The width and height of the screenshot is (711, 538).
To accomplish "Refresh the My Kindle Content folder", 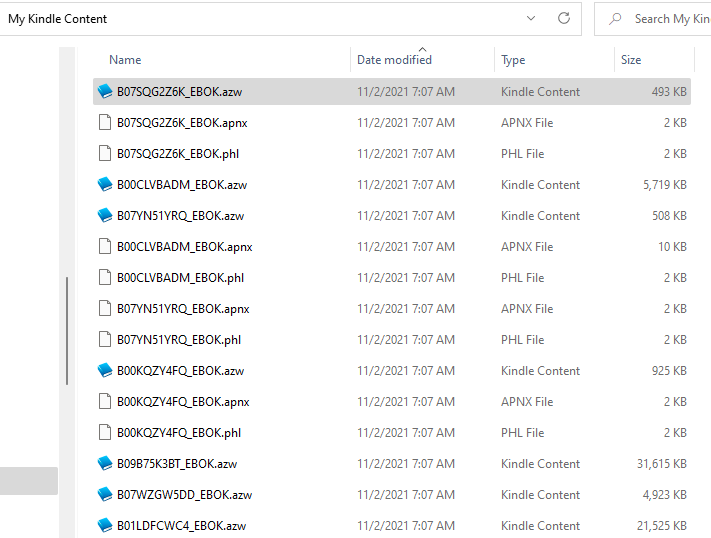I will [564, 19].
